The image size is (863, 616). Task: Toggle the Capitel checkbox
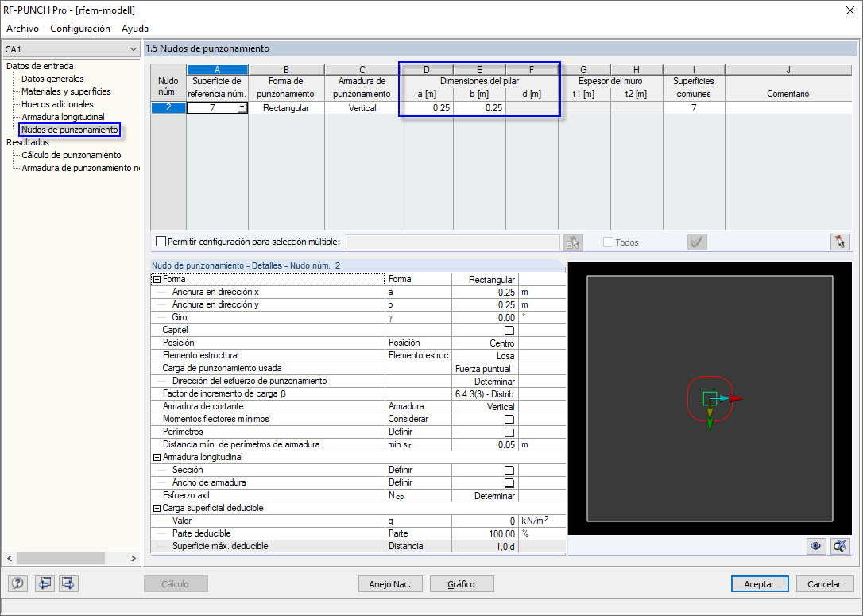tap(509, 331)
